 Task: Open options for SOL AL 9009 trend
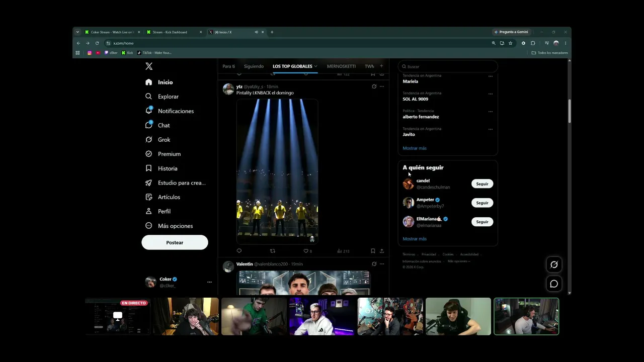click(491, 94)
